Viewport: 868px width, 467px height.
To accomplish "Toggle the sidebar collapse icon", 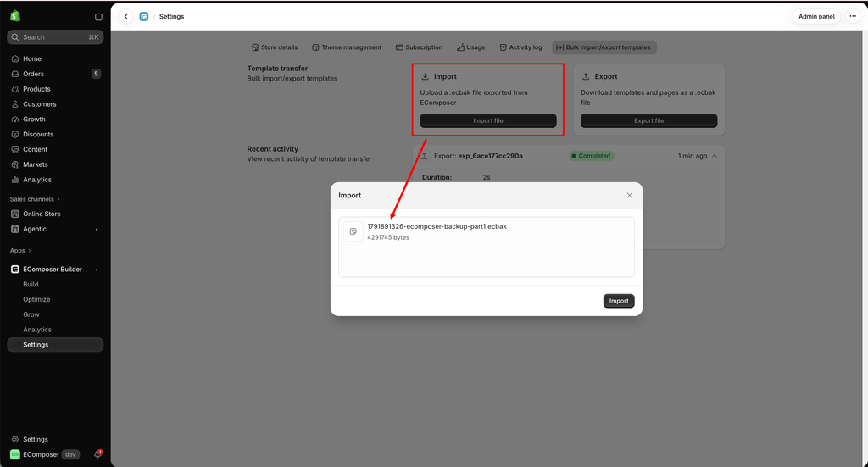I will [98, 17].
